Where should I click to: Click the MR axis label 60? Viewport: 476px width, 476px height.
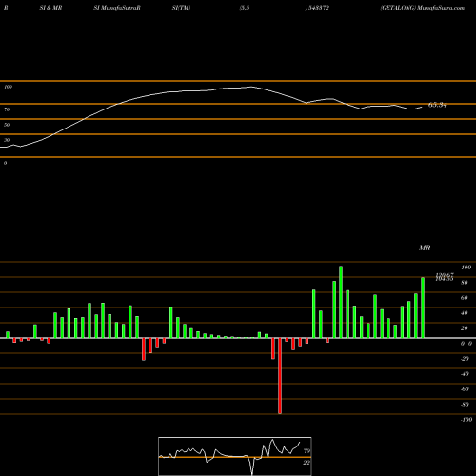[x=465, y=298]
